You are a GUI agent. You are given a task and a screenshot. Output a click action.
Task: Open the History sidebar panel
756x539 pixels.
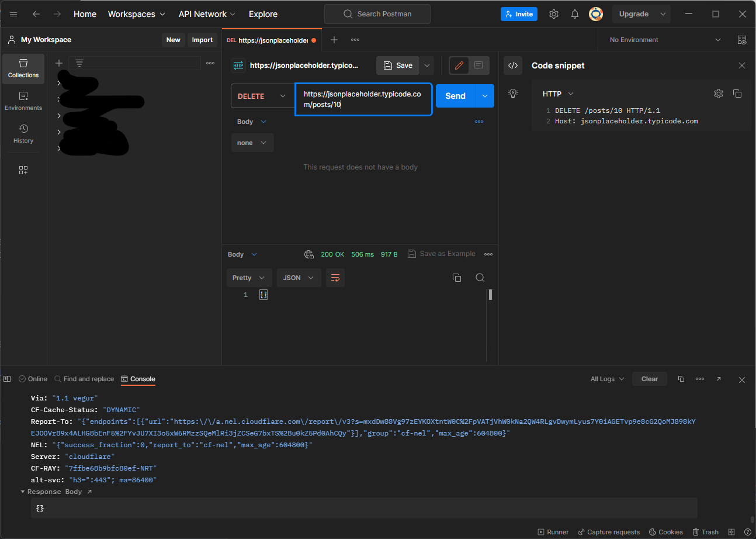click(x=23, y=134)
